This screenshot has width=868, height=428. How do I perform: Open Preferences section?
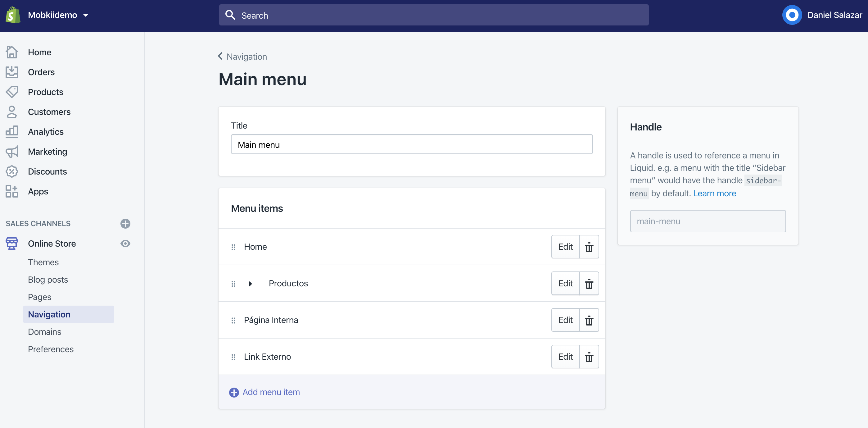pyautogui.click(x=51, y=349)
